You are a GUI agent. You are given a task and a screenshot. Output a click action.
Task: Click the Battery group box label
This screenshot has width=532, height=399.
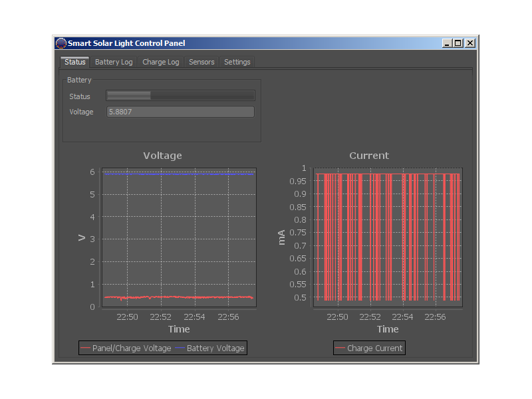tap(79, 80)
